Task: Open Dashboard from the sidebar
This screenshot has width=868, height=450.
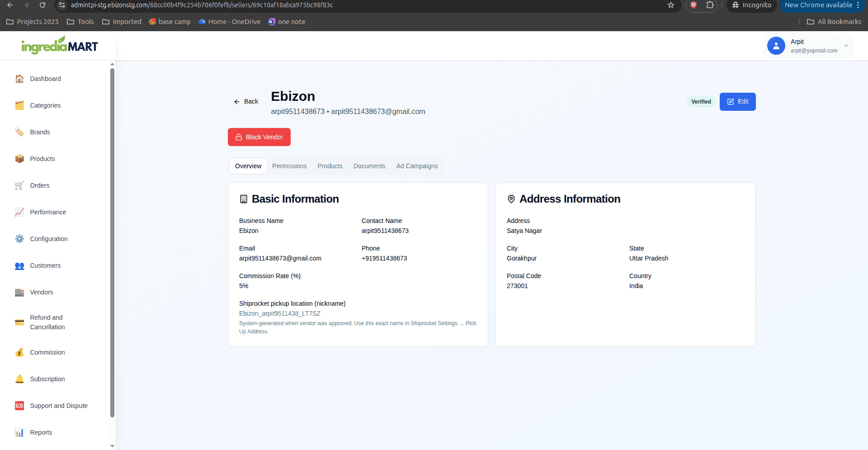Action: [46, 79]
